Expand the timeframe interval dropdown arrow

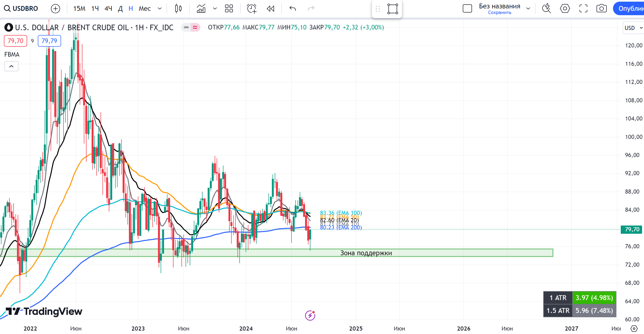point(160,8)
